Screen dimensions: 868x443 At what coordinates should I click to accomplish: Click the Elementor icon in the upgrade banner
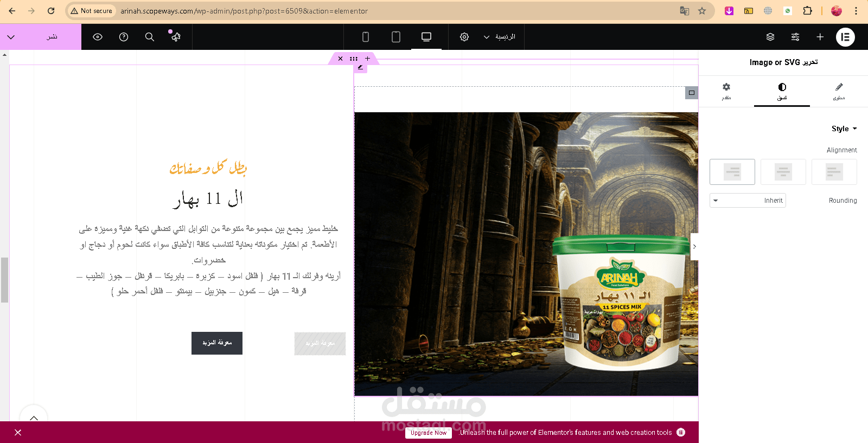pos(681,432)
